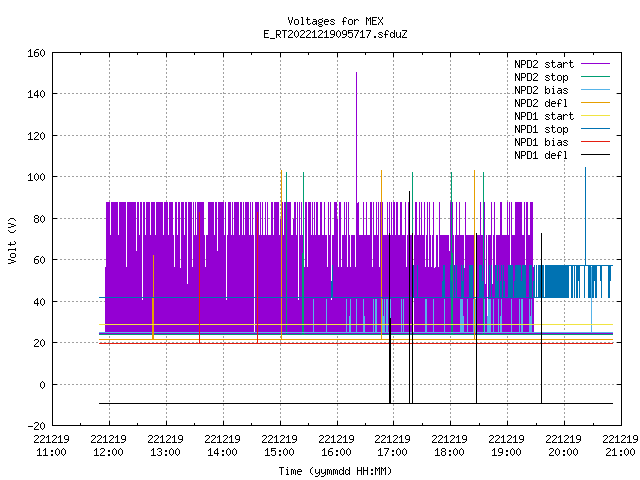The image size is (640, 480).
Task: Click the y-axis tick label 80
Action: (x=39, y=219)
